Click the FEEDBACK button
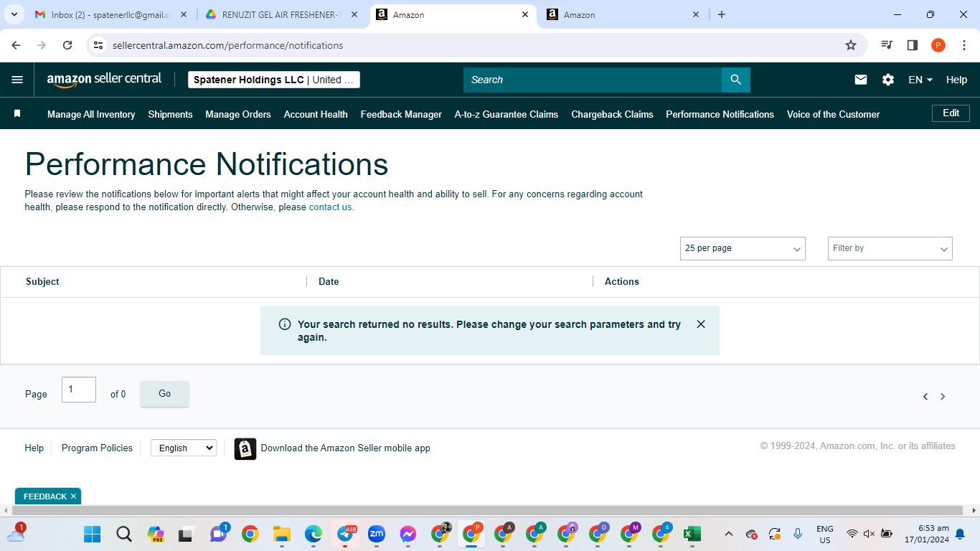The image size is (980, 551). tap(44, 496)
